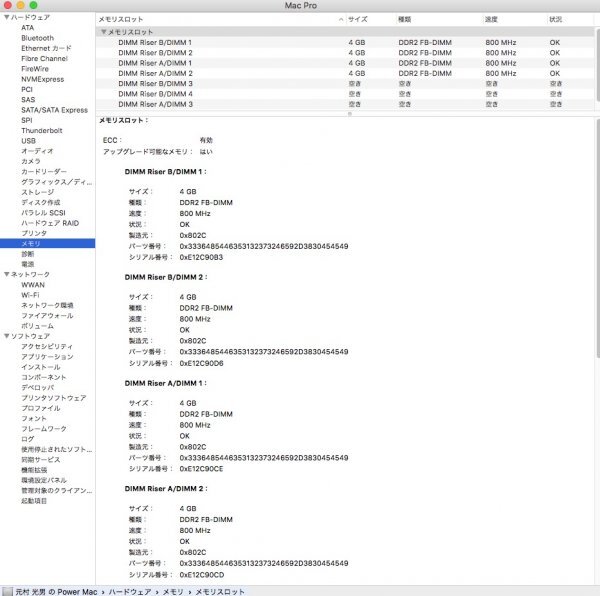
Task: Click the detail pane vertical scrollbar
Action: (x=598, y=238)
